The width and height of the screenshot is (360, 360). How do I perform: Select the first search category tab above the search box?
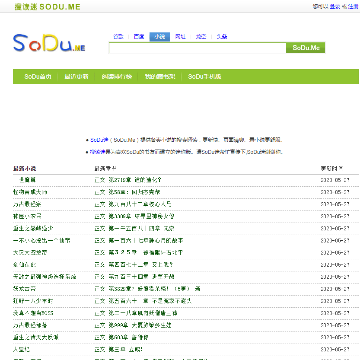click(118, 37)
